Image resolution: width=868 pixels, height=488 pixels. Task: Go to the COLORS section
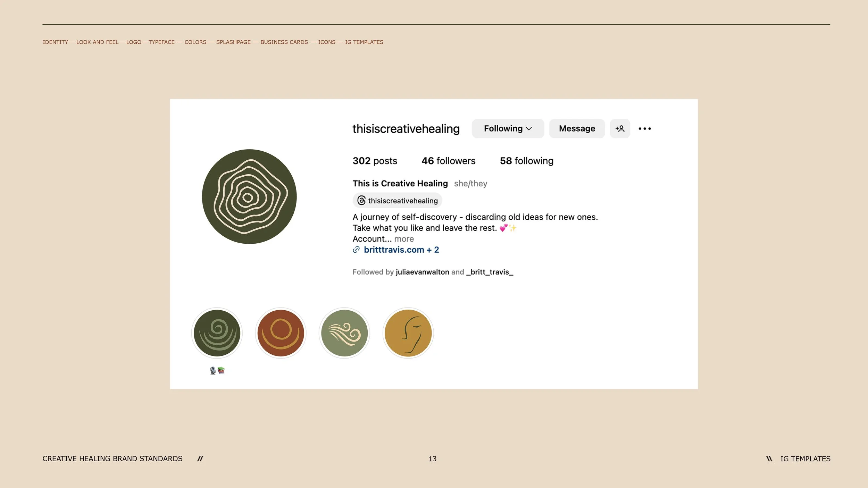click(x=195, y=42)
